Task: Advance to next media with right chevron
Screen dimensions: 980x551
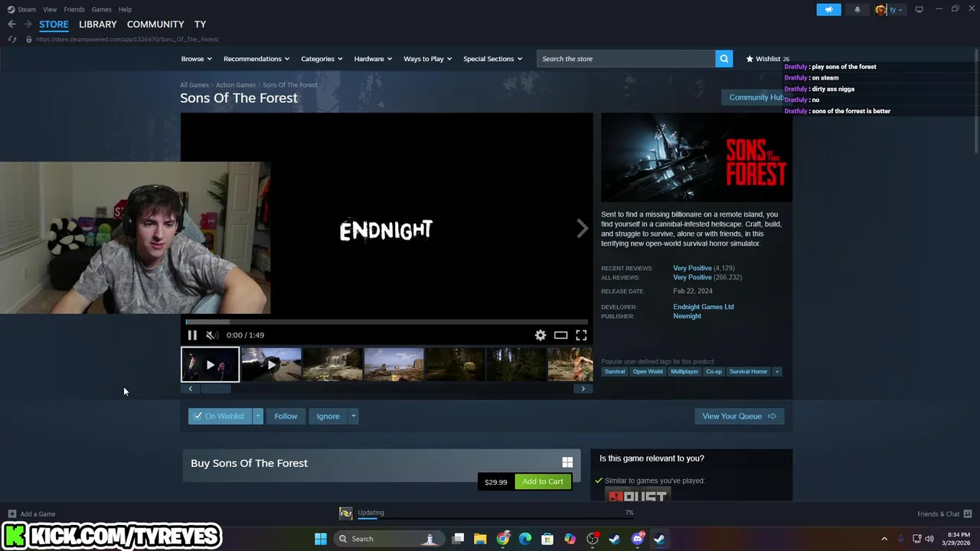Action: click(582, 228)
